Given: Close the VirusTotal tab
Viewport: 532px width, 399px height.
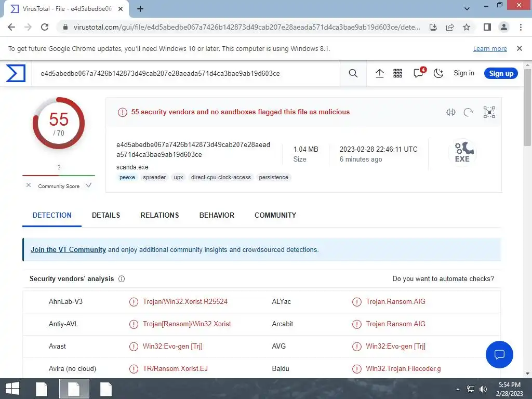Looking at the screenshot, I should [x=121, y=9].
